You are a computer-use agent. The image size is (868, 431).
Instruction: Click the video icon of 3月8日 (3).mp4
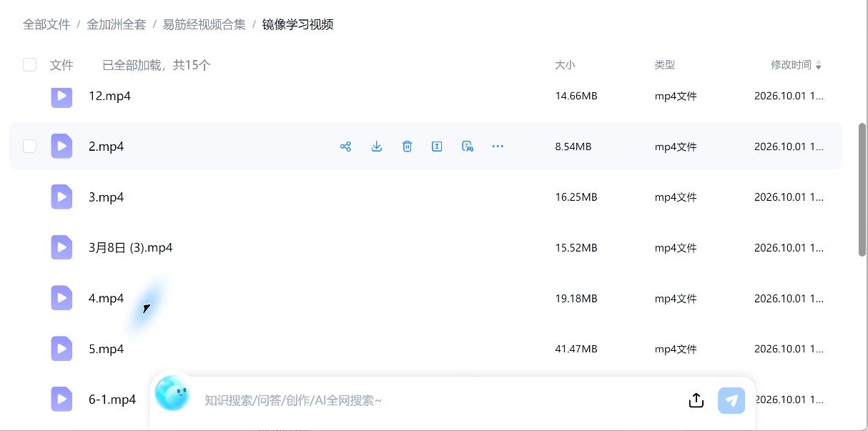click(61, 247)
